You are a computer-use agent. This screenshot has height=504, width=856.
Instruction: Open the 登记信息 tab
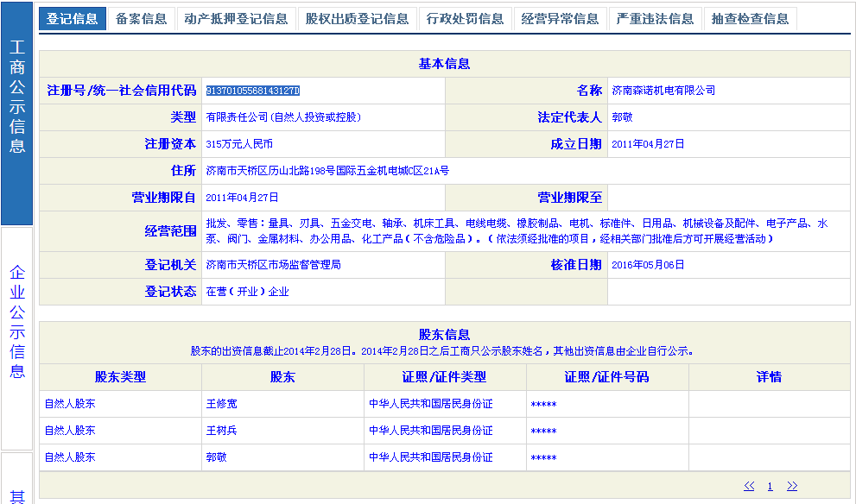[x=73, y=19]
